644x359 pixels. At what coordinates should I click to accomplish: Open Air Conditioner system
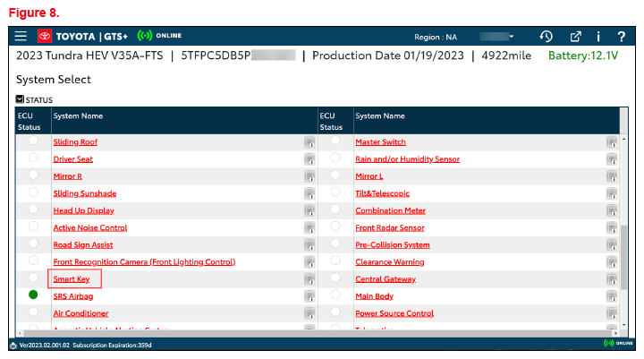[x=80, y=313]
